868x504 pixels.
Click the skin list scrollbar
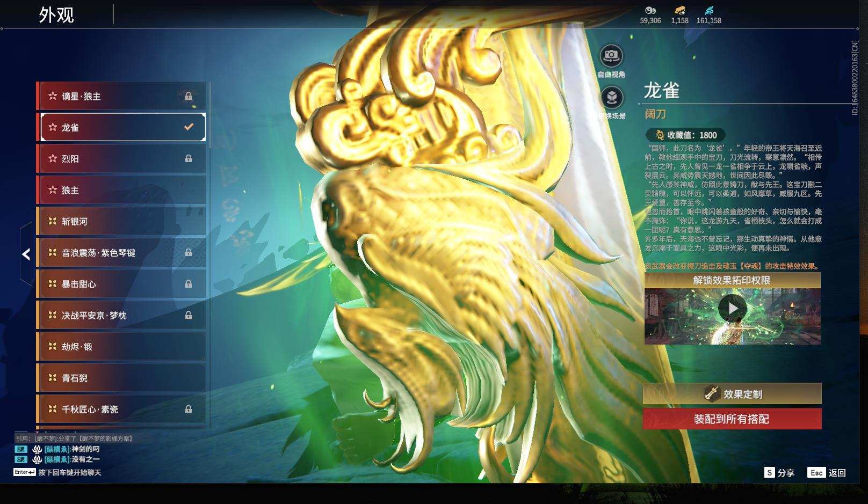[x=210, y=115]
